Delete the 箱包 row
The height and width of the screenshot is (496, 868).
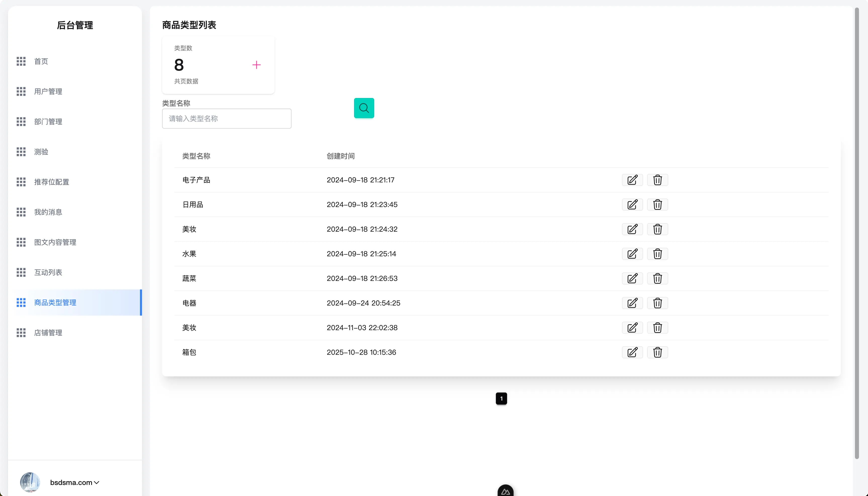657,352
